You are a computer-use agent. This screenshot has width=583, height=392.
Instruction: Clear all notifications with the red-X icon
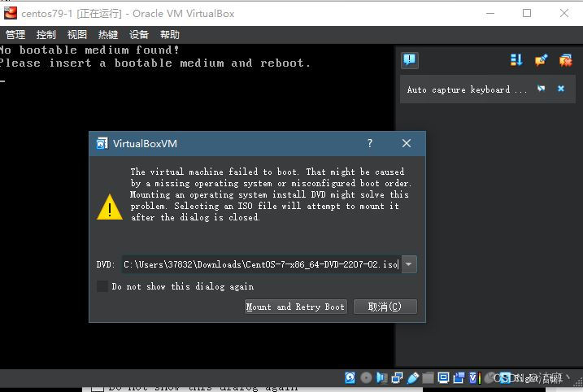pyautogui.click(x=566, y=60)
